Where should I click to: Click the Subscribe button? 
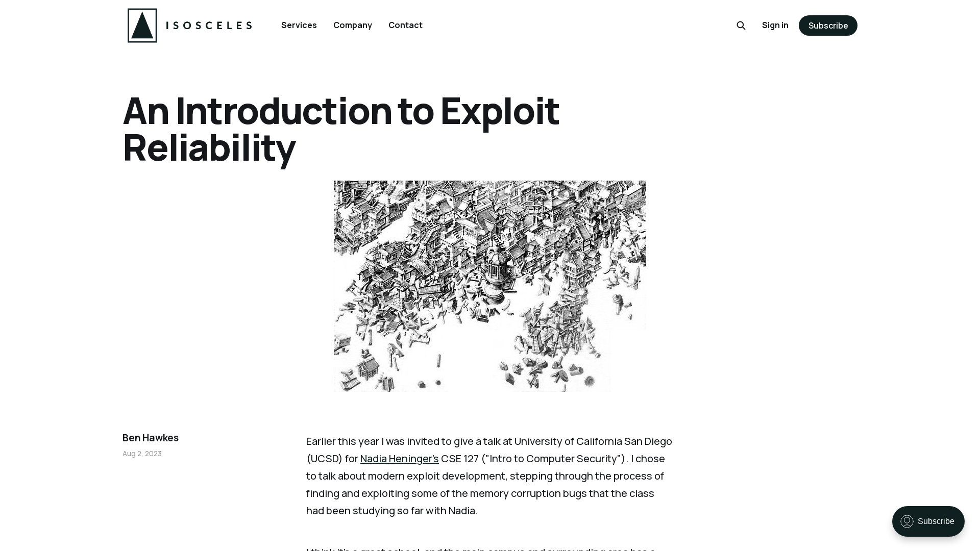[x=828, y=25]
